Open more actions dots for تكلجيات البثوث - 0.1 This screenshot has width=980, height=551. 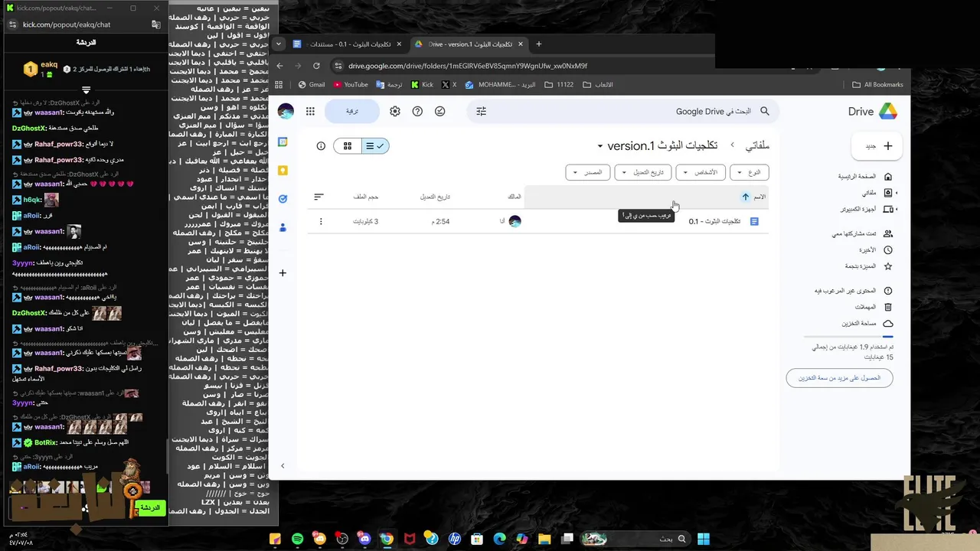click(x=321, y=221)
